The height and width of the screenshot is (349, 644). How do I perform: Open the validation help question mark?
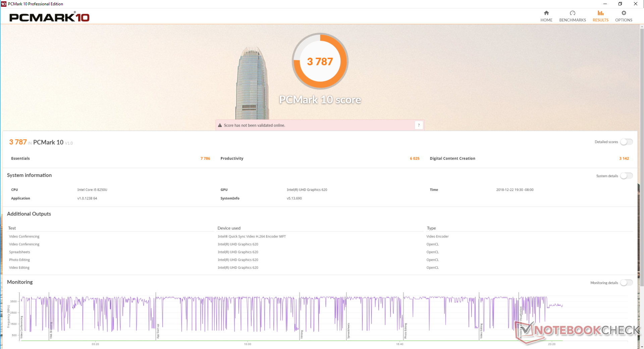pyautogui.click(x=419, y=125)
